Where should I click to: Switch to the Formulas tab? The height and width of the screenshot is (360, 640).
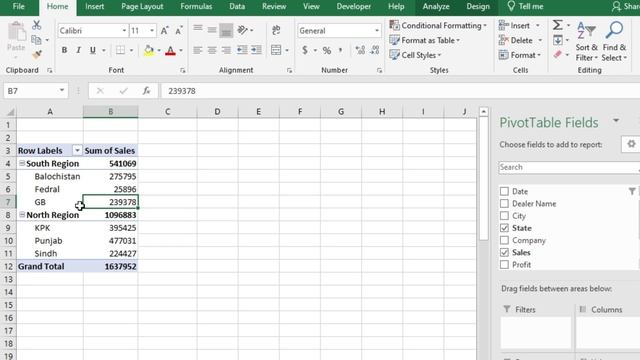coord(196,7)
